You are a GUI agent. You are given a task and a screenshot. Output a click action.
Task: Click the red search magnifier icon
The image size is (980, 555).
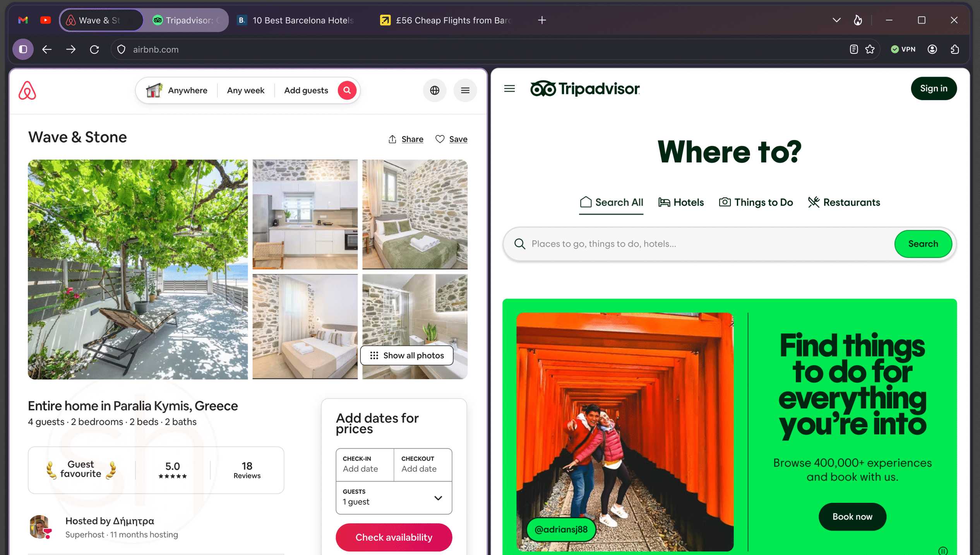coord(347,90)
